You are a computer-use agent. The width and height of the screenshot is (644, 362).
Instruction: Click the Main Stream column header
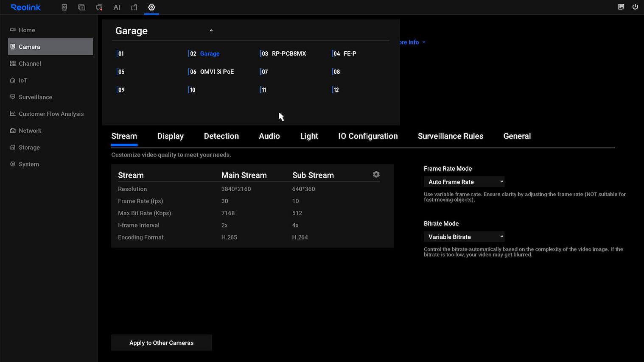coord(244,175)
